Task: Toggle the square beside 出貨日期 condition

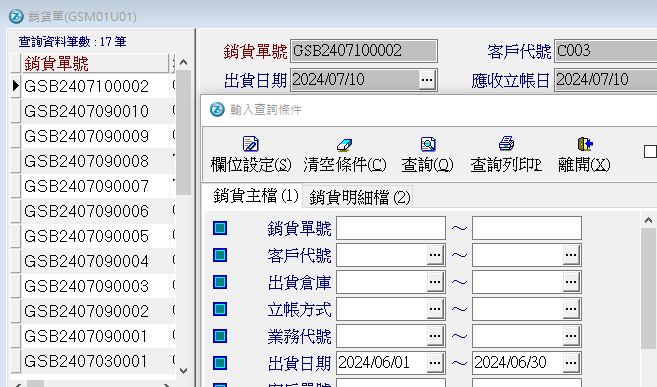Action: 220,363
